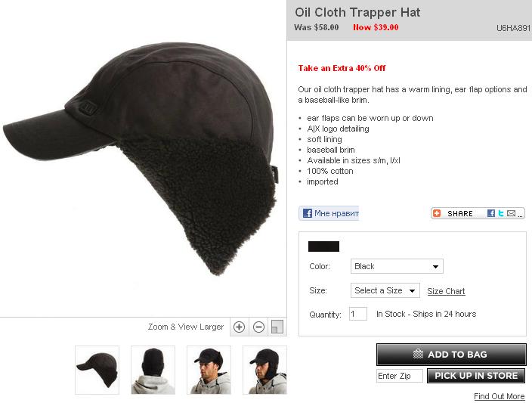Click the Enter Zip input field
The image size is (532, 403).
[400, 376]
